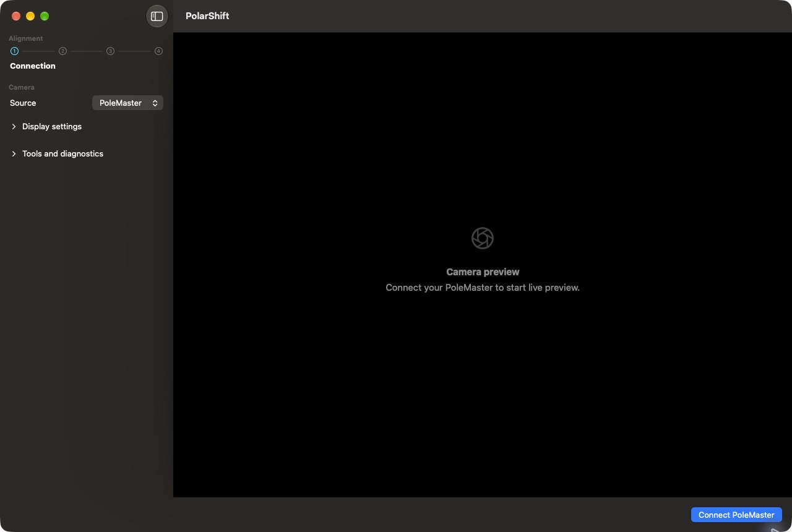Jump to alignment step 4 circle
The height and width of the screenshot is (532, 792).
(158, 51)
